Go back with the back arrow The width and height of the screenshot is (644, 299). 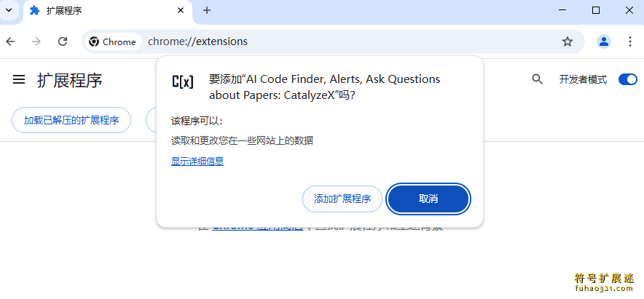[10, 41]
